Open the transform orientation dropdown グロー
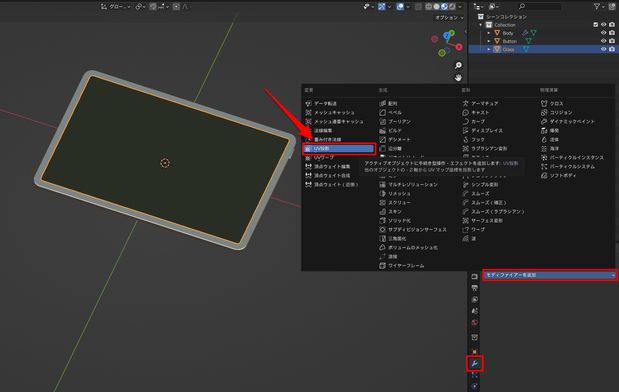 [115, 7]
